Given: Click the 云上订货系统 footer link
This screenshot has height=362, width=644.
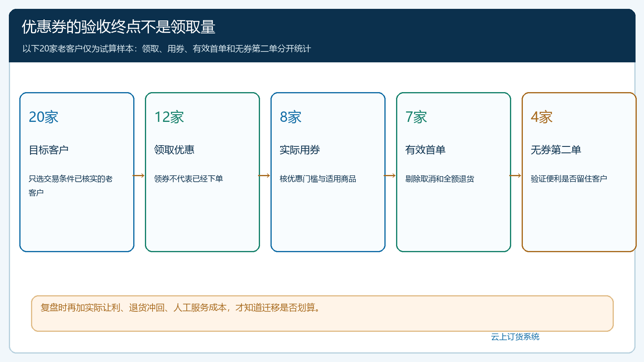Looking at the screenshot, I should point(515,337).
